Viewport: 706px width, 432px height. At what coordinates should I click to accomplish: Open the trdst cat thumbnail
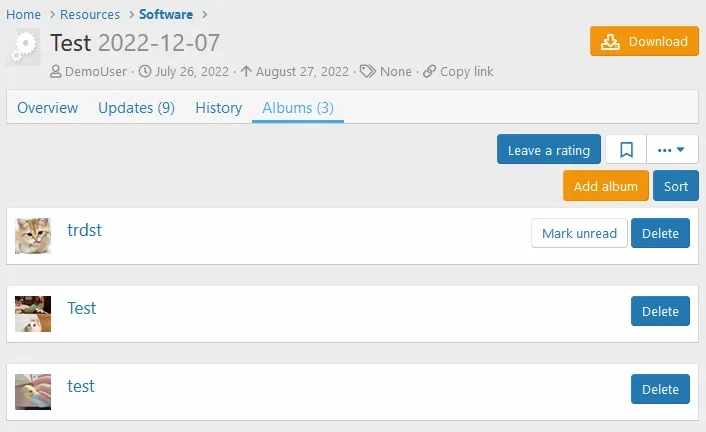33,236
